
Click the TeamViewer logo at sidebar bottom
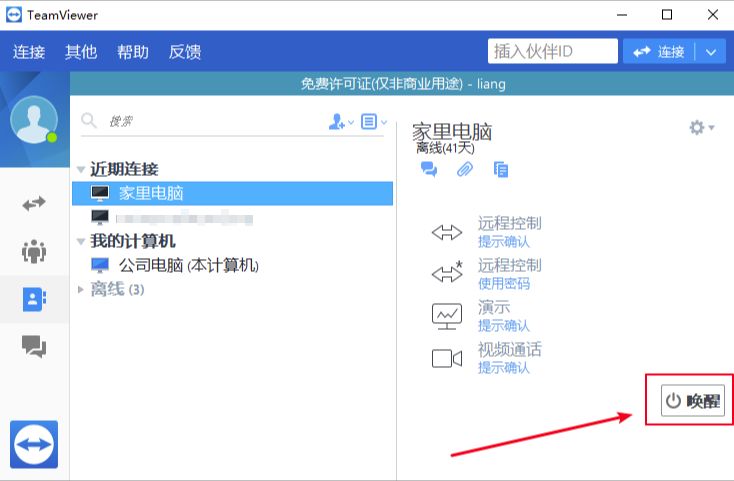pos(34,445)
